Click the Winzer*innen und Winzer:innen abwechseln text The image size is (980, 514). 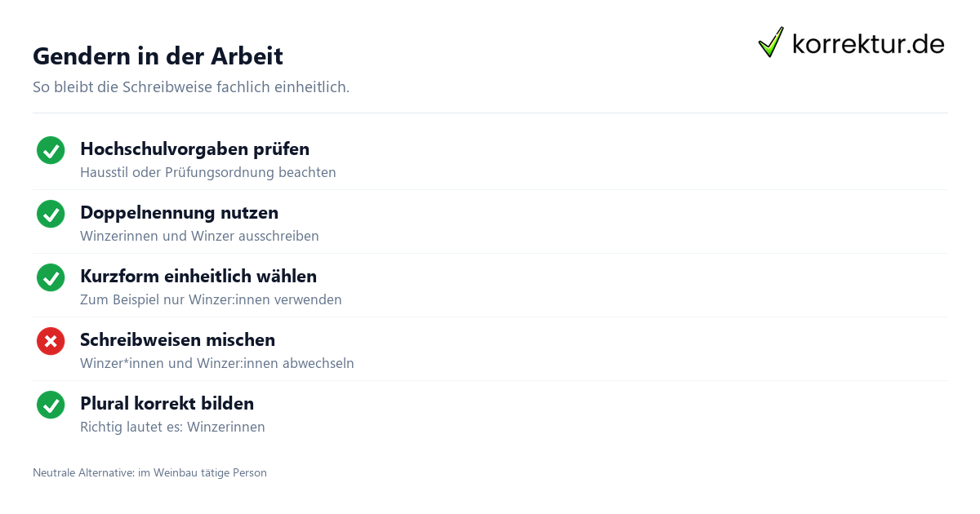pyautogui.click(x=217, y=364)
